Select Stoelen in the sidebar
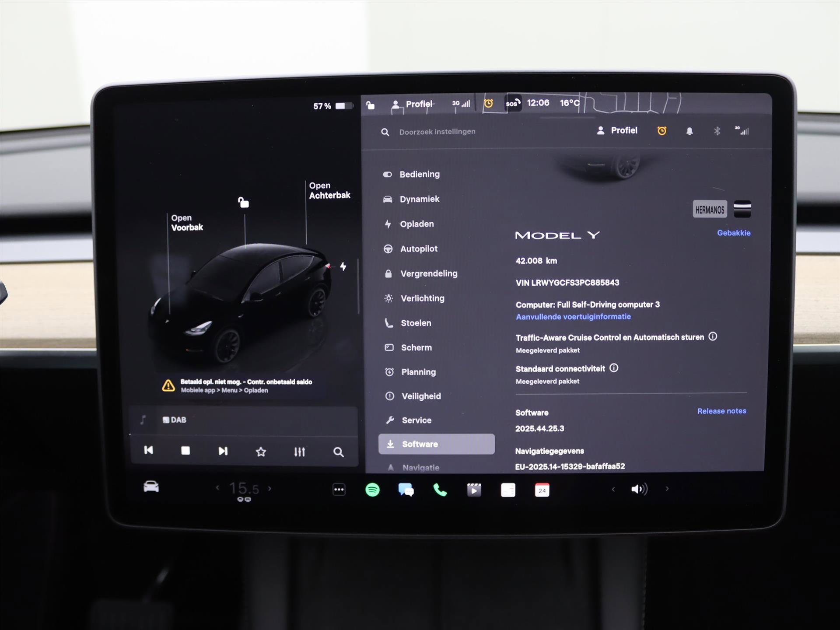840x630 pixels. coord(408,323)
